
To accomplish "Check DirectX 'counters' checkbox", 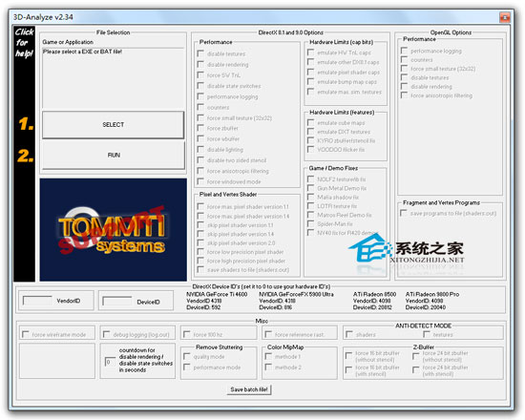I will coord(200,107).
